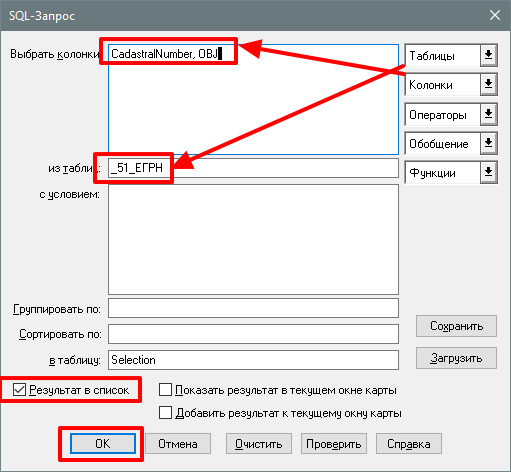Click the Проверить button

[x=334, y=444]
